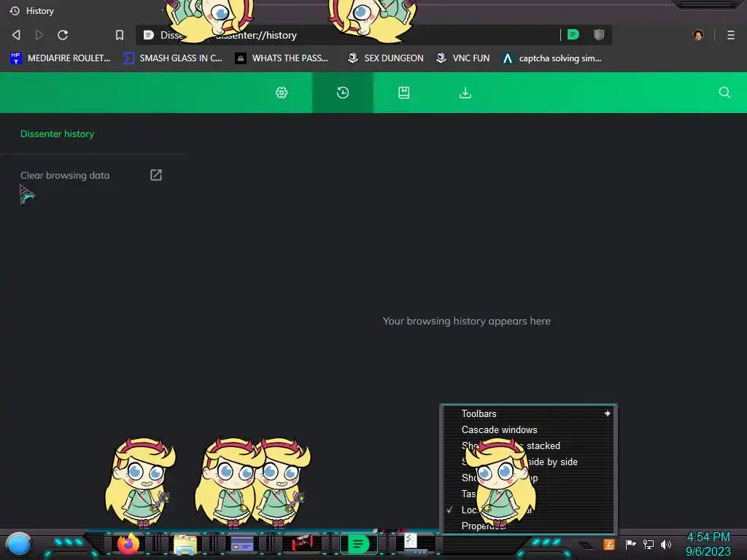This screenshot has width=747, height=560.
Task: Launch Firefox from the taskbar
Action: [x=128, y=543]
